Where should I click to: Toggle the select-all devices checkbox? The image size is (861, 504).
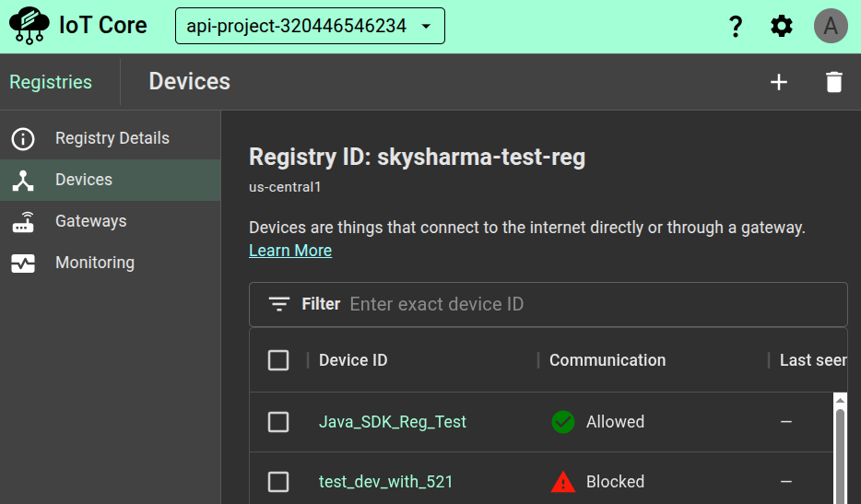pyautogui.click(x=278, y=360)
